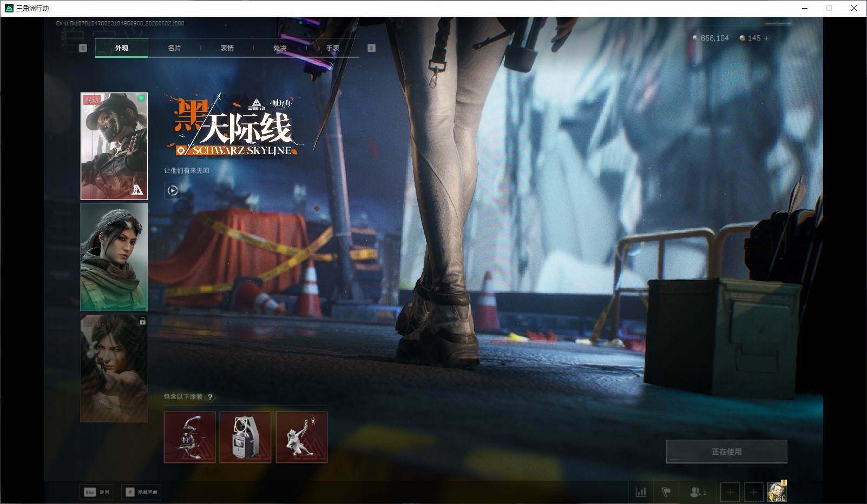
Task: Click the Esc 返回 back button
Action: click(x=96, y=492)
